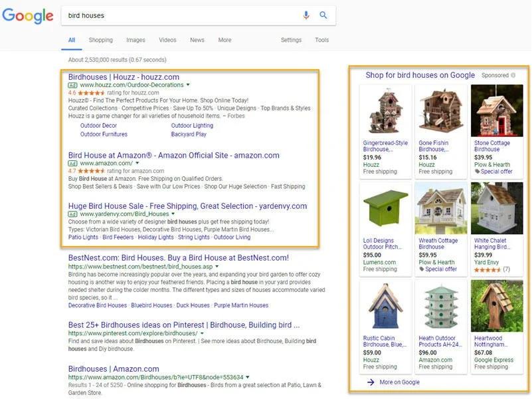The image size is (532, 399).
Task: Switch to the Videos tab
Action: (167, 40)
